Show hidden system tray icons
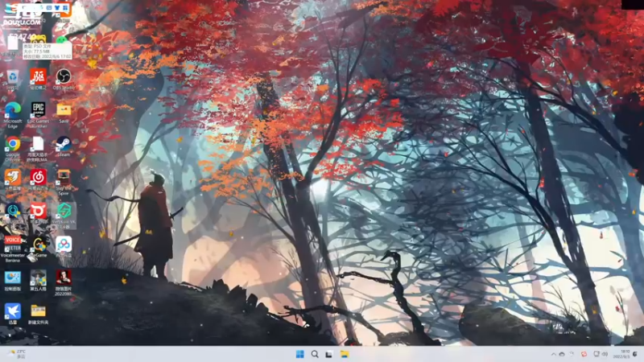 click(x=553, y=354)
